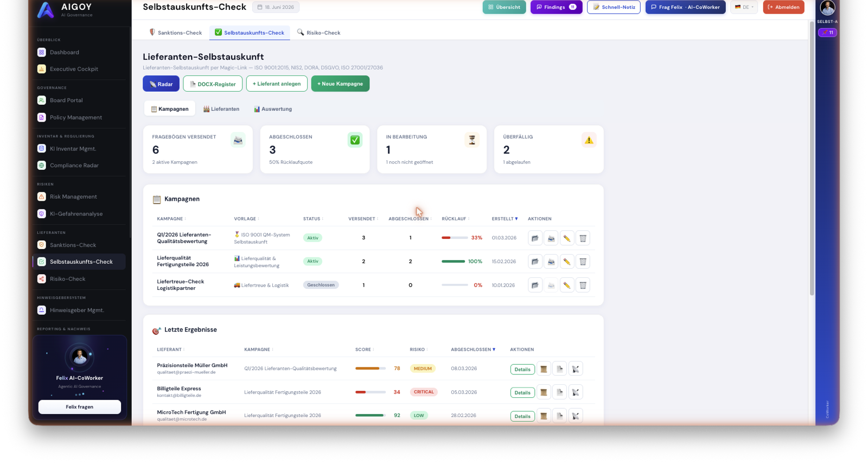Image resolution: width=868 pixels, height=463 pixels.
Task: Click the Dashboard sidebar icon
Action: 41,52
